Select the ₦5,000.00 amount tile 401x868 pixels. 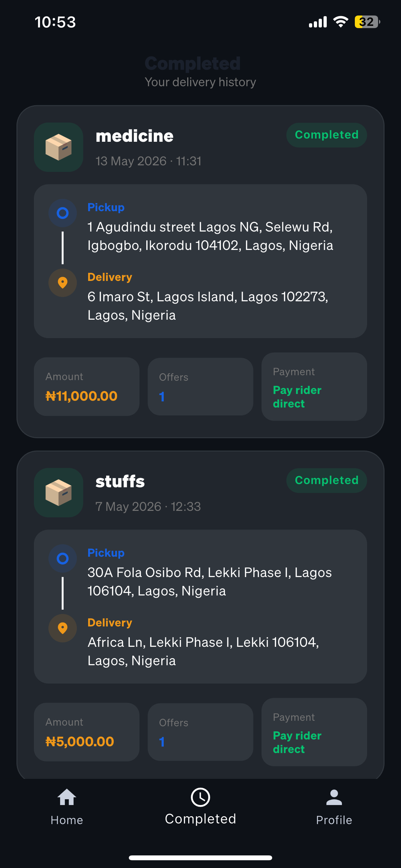click(x=87, y=732)
